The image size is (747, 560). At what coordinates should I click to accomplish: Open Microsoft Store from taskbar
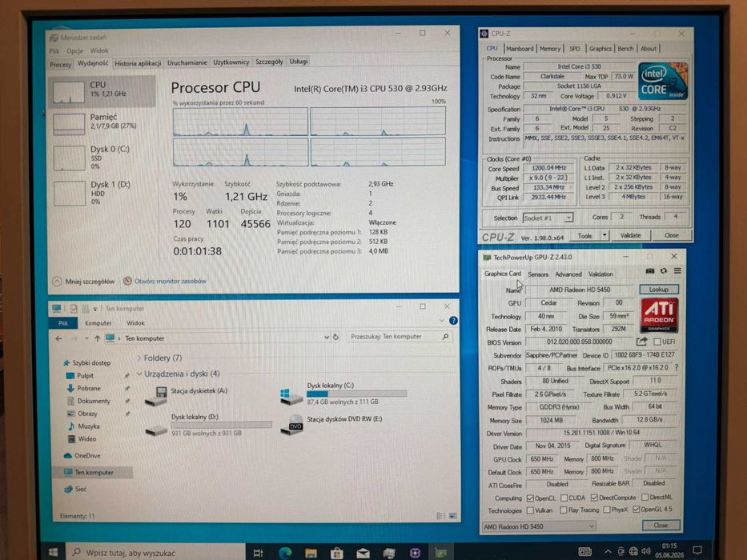coord(337,552)
